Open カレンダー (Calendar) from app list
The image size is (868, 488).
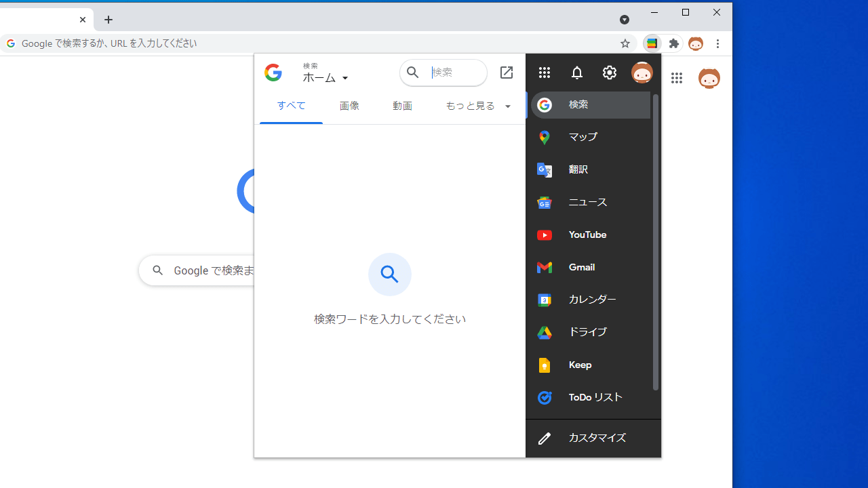(591, 300)
